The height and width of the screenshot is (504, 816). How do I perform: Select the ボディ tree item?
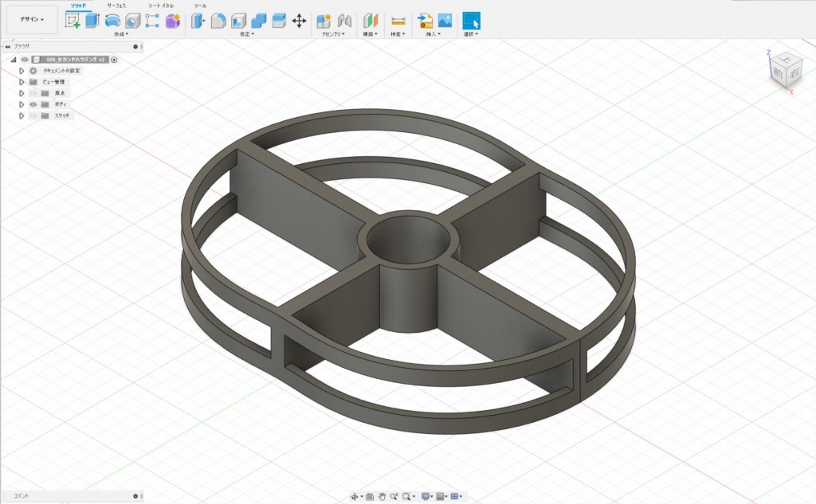point(61,104)
